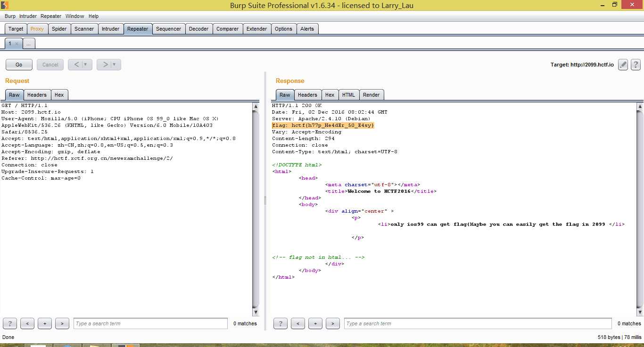Click Request pane scrollbar up arrow
The image size is (644, 347).
(256, 107)
